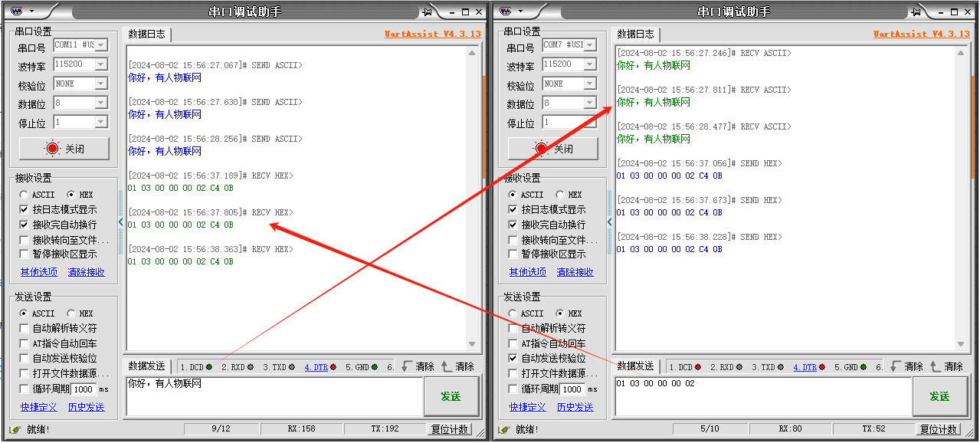Screen dimensions: 980x443
Task: Click the rightmost 清除 icon in COM11 window
Action: point(447,366)
